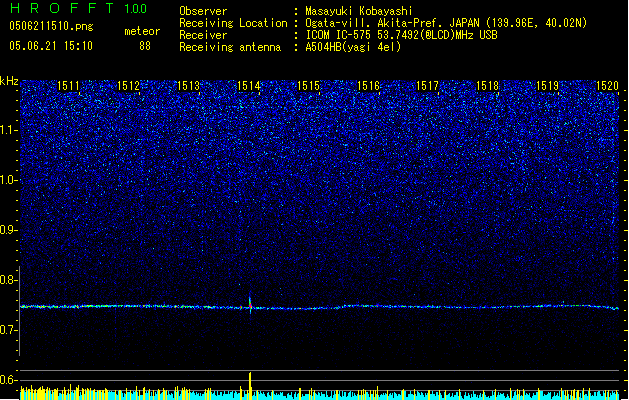Click the 0.7 kHz frequency axis label
This screenshot has width=629, height=400.
9,330
